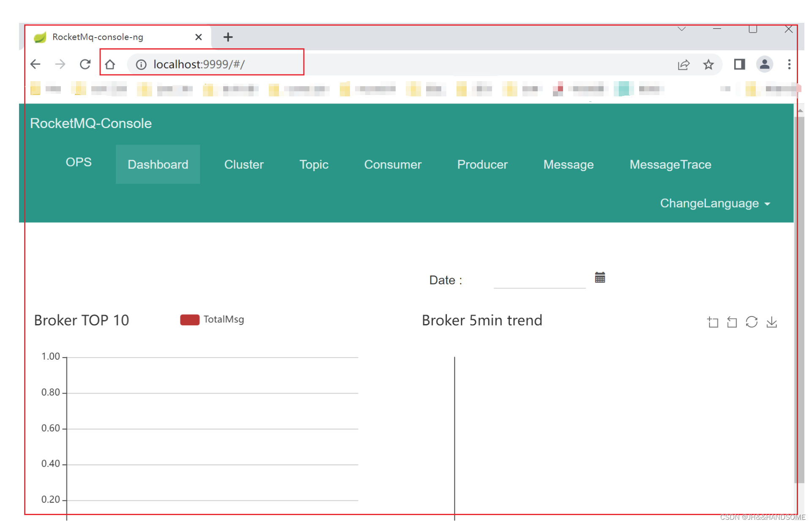Image resolution: width=812 pixels, height=524 pixels.
Task: Open the first bookmark folder icon
Action: point(36,89)
